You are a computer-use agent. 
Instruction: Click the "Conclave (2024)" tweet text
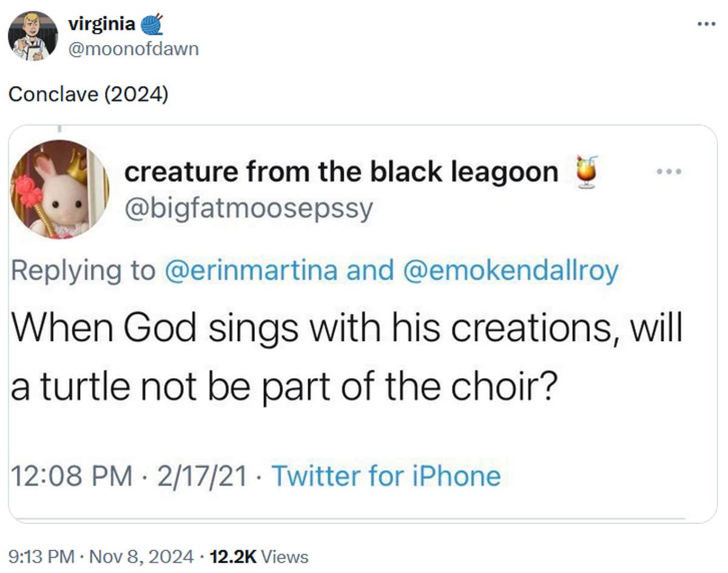click(x=88, y=94)
